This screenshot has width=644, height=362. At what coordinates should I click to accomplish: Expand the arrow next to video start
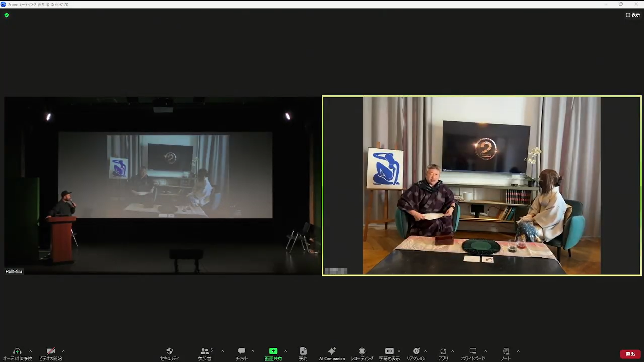point(63,351)
